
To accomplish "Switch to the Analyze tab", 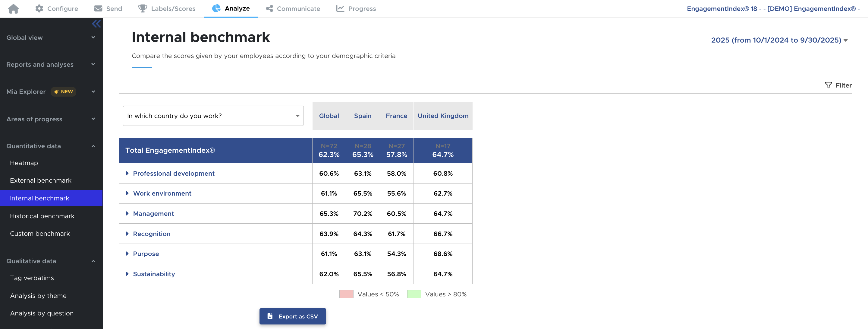I will pyautogui.click(x=231, y=9).
